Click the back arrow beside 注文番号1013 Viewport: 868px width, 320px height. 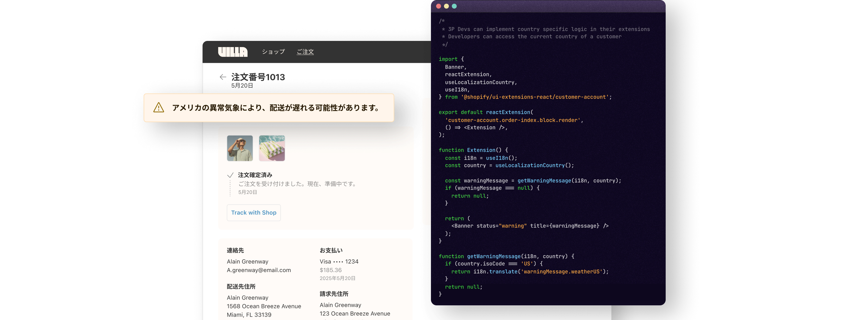(x=223, y=77)
